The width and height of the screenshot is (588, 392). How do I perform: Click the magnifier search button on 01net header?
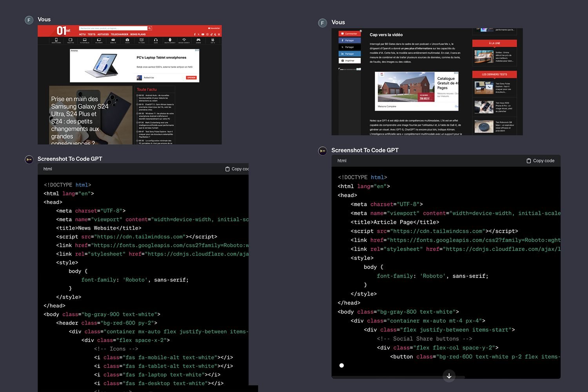pyautogui.click(x=149, y=28)
